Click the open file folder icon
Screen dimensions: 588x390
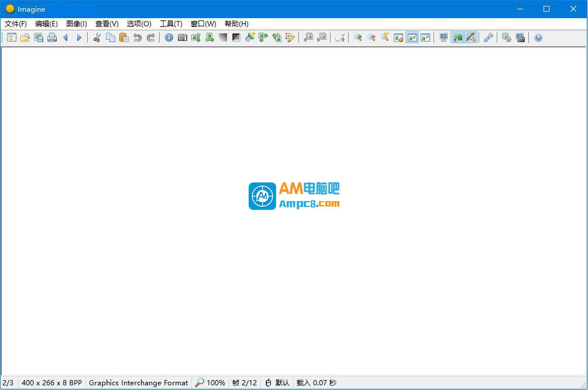25,37
